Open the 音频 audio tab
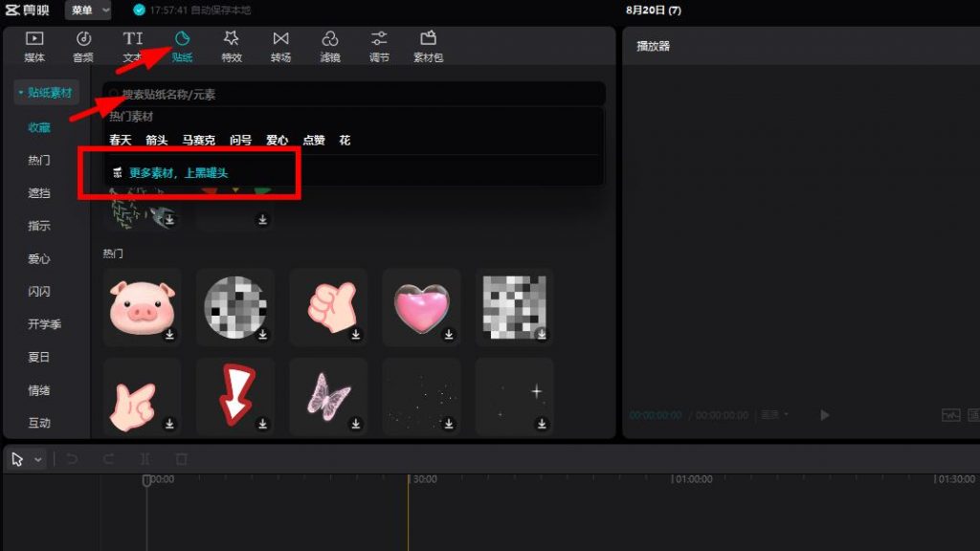Viewport: 980px width, 551px height. point(83,47)
